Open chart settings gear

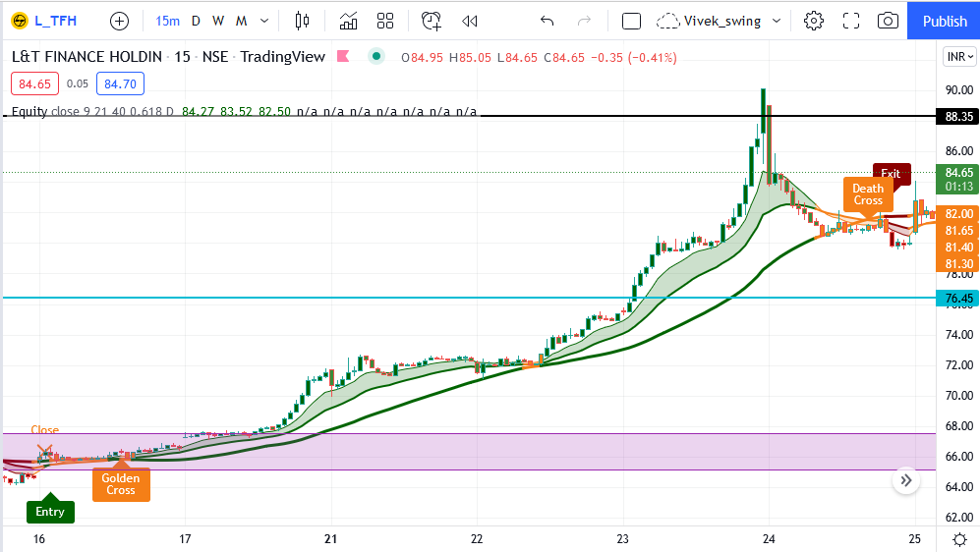[813, 22]
